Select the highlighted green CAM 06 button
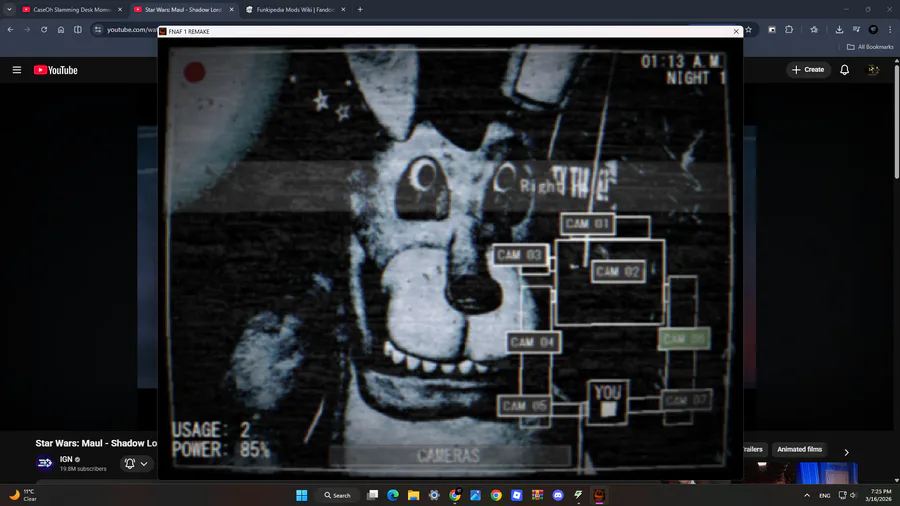900x506 pixels. pyautogui.click(x=684, y=339)
